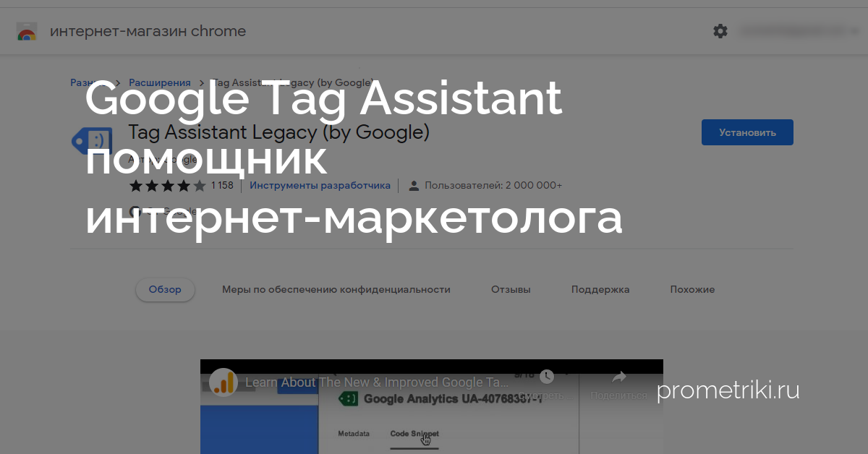Open the Chrome Web Store settings gear
This screenshot has height=454, width=868.
click(720, 31)
